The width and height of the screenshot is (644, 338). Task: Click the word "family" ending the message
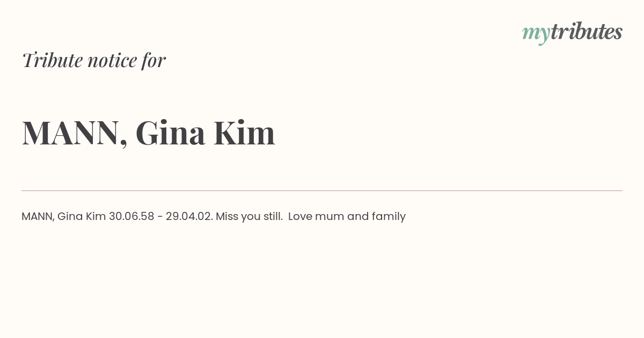[x=389, y=217]
